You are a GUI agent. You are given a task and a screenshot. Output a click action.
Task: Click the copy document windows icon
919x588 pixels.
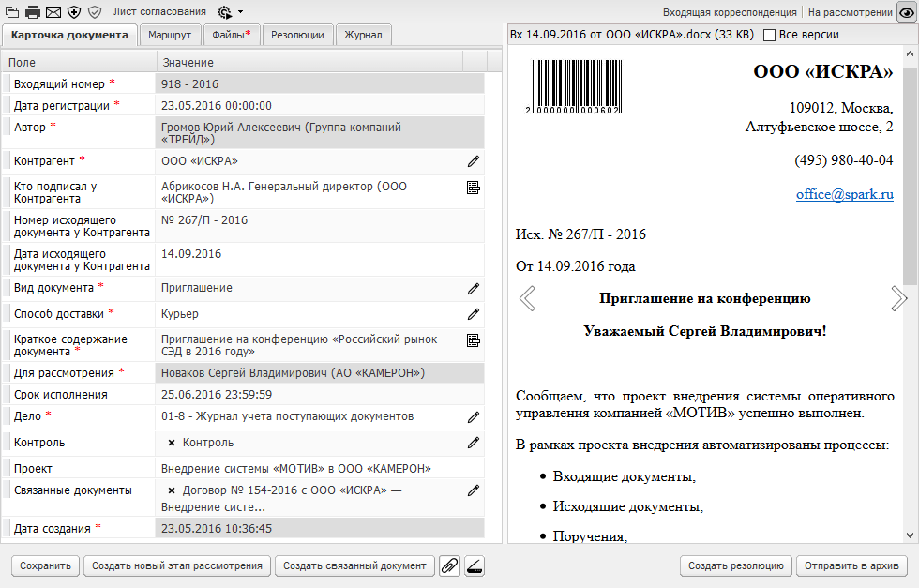pos(11,12)
